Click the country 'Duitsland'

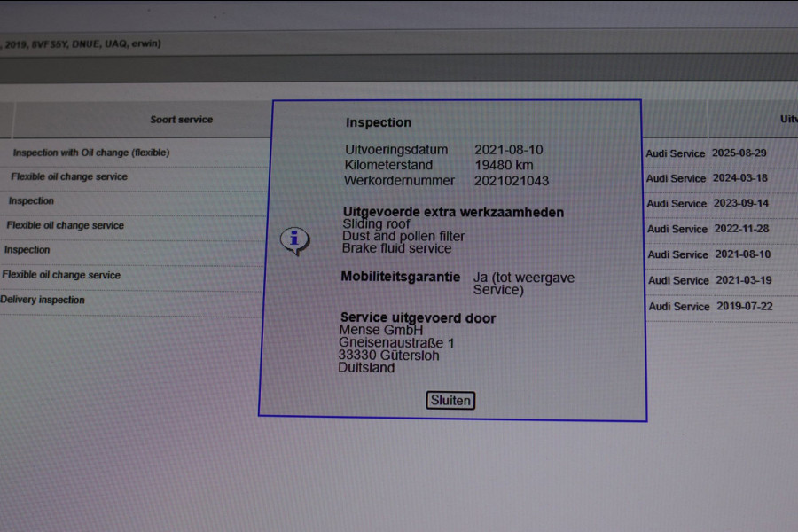[366, 368]
